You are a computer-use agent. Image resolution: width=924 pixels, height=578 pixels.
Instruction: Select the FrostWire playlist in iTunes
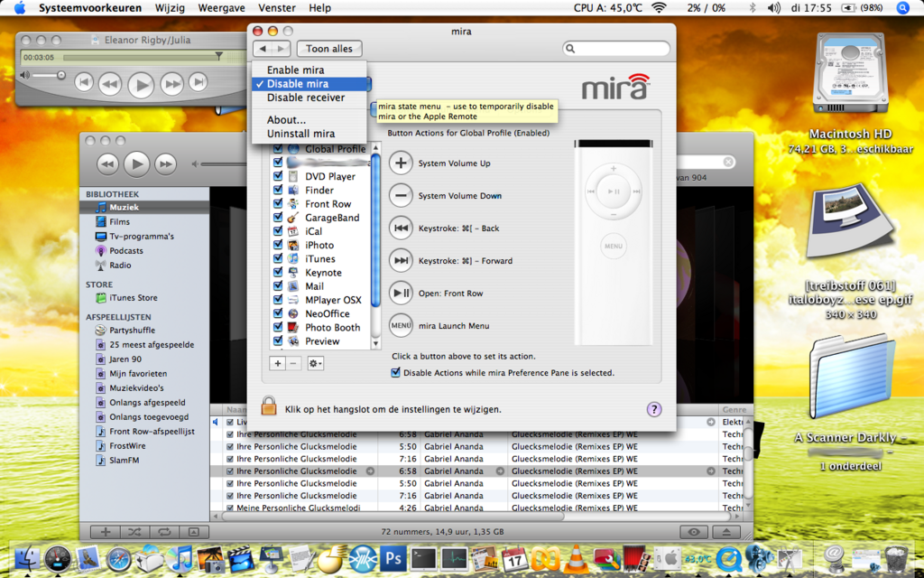point(127,446)
